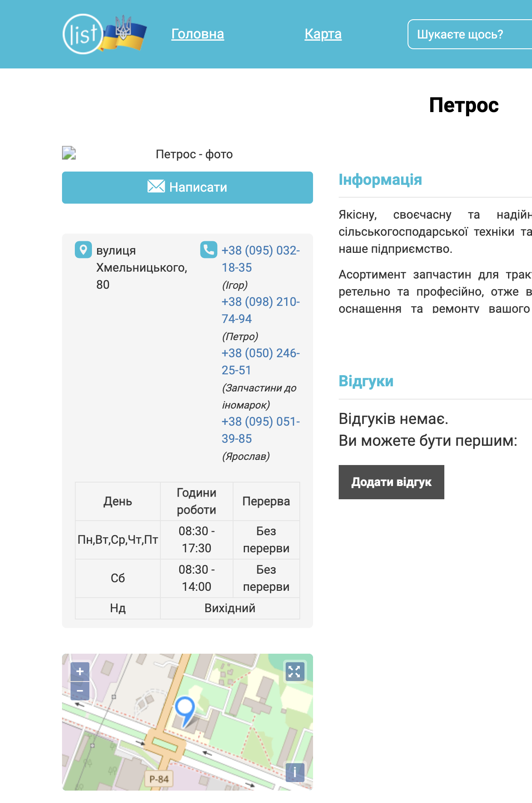The height and width of the screenshot is (803, 532).
Task: Click the '08:30 - 14:00' hours cell
Action: point(197,578)
